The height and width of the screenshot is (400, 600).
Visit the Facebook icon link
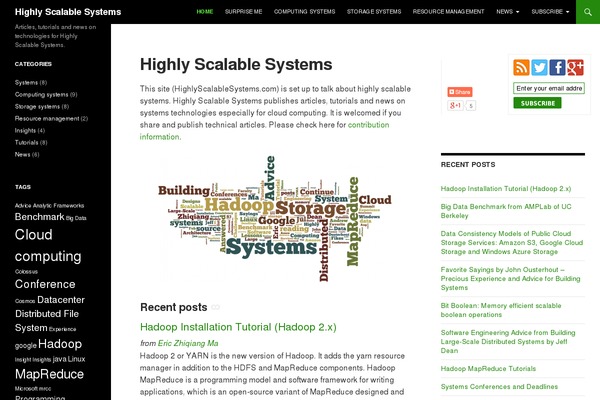(x=557, y=67)
